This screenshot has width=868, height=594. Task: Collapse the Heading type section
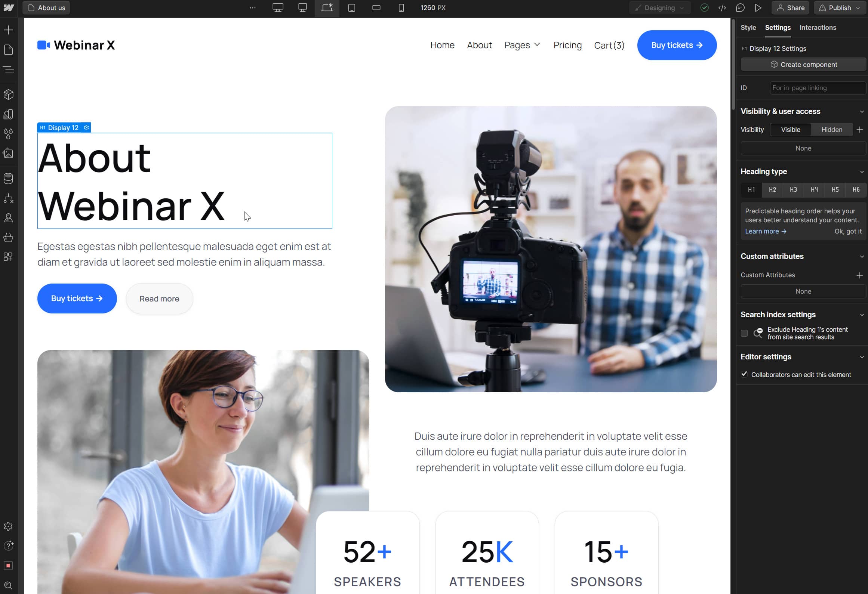point(862,172)
